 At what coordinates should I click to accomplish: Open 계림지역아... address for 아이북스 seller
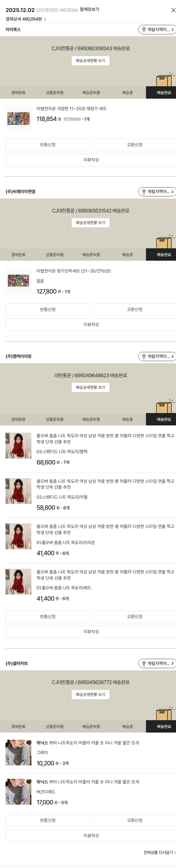[157, 30]
